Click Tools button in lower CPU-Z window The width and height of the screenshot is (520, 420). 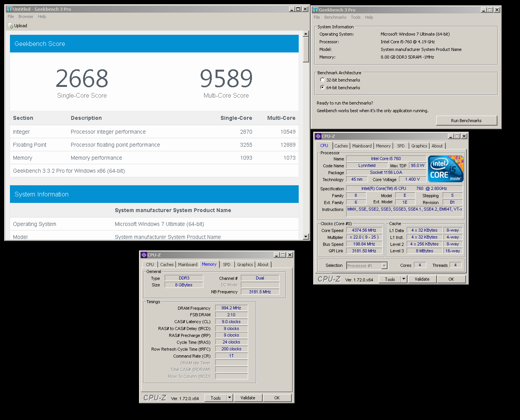[x=216, y=398]
